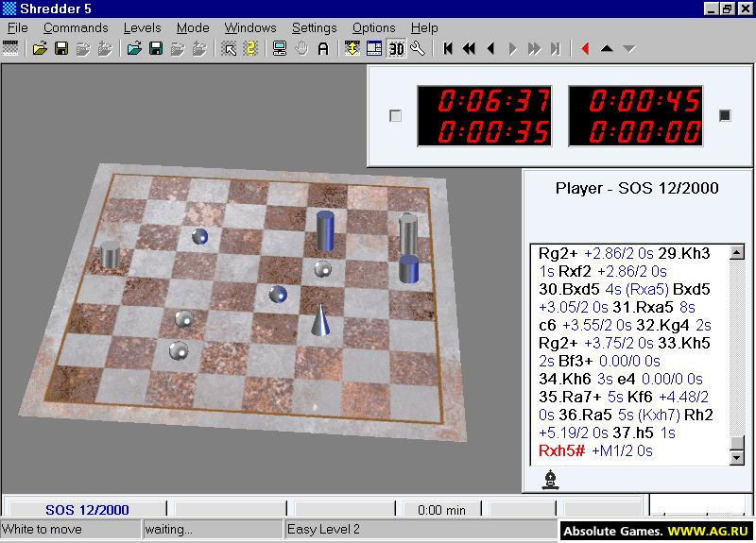The width and height of the screenshot is (756, 543).
Task: Click the bishop piece icon below move list
Action: pos(550,480)
